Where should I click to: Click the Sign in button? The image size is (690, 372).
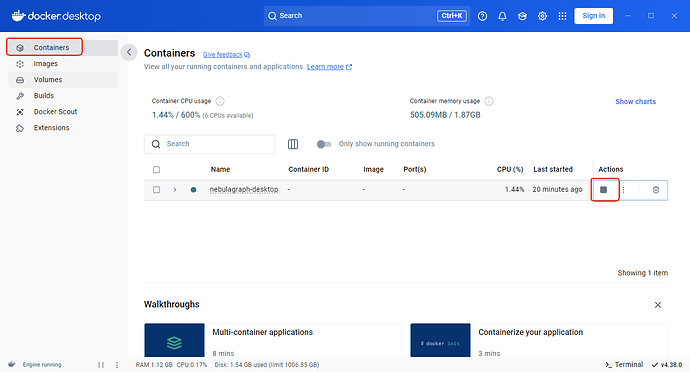(594, 16)
